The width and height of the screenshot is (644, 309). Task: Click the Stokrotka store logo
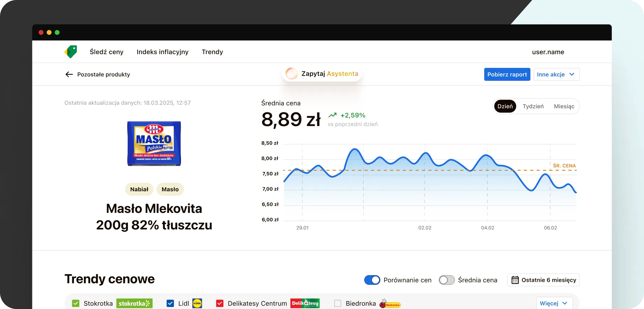tap(134, 303)
